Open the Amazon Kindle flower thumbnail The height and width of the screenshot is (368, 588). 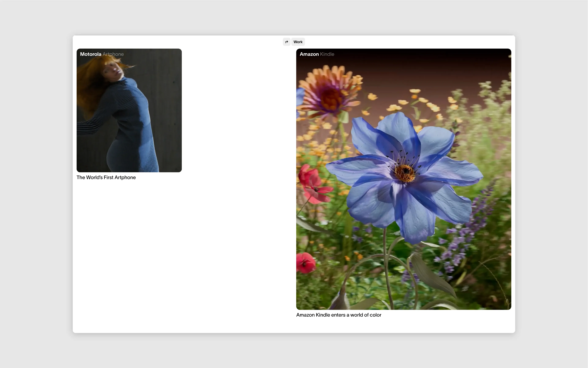[404, 179]
